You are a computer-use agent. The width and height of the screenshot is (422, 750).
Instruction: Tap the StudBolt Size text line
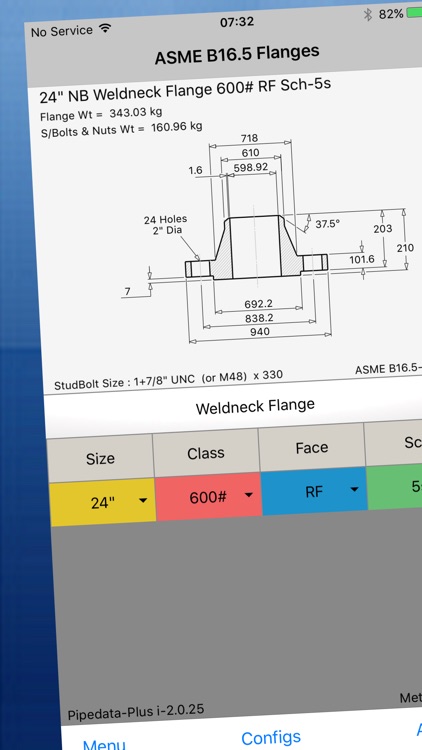tap(168, 380)
